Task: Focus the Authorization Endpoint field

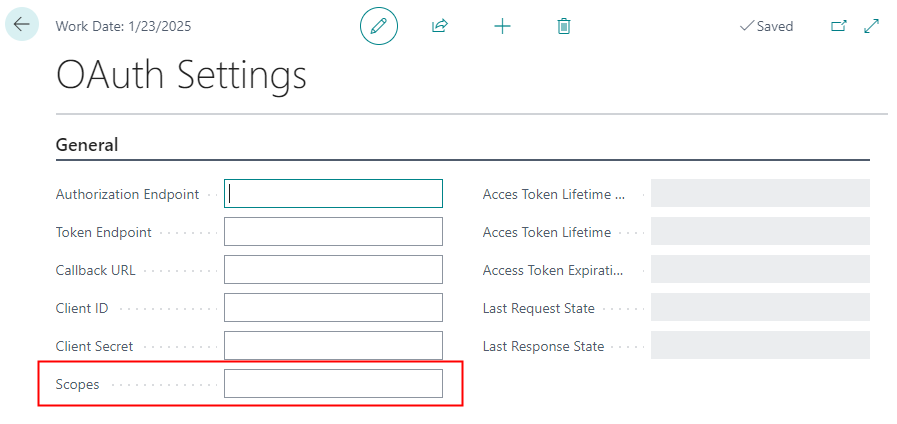Action: point(333,194)
